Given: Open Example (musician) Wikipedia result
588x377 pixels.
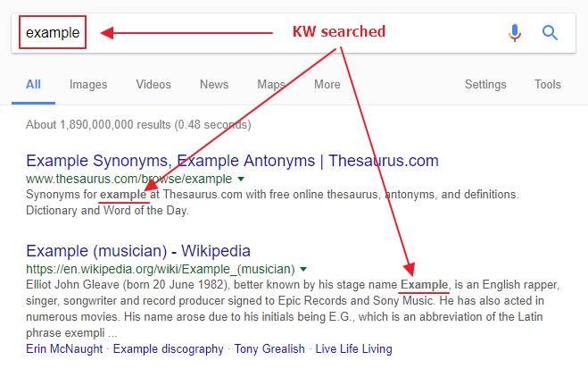Looking at the screenshot, I should click(138, 251).
